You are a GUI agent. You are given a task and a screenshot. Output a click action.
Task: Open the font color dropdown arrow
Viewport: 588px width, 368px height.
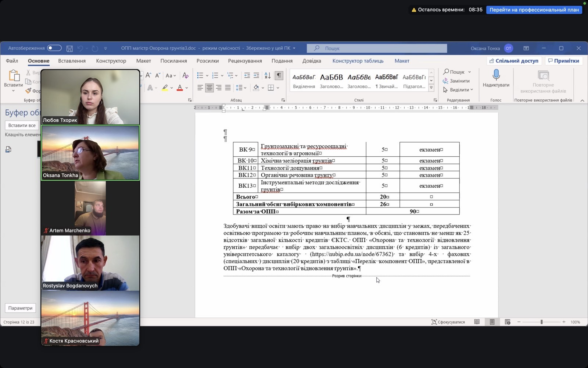187,88
